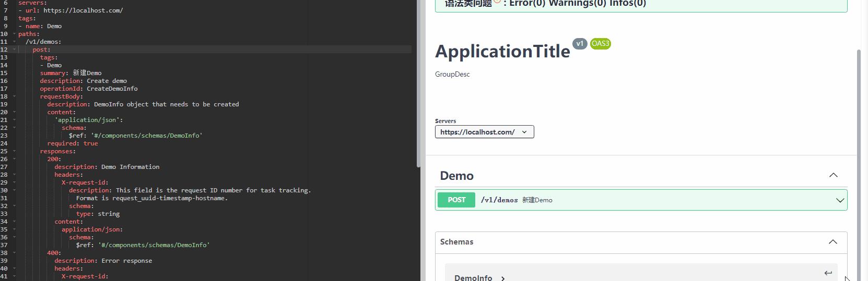The image size is (868, 281).
Task: Click the 'application/json:' key on line 35
Action: coord(92,229)
